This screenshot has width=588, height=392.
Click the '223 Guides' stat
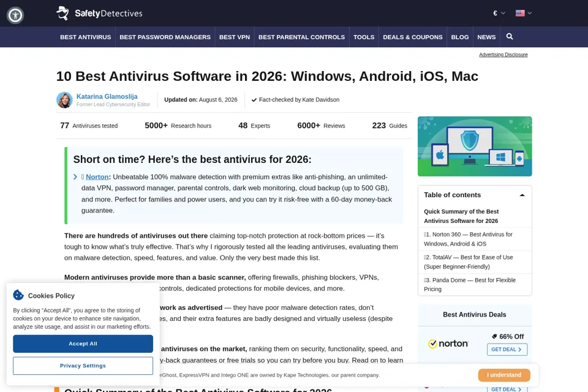[x=390, y=126]
